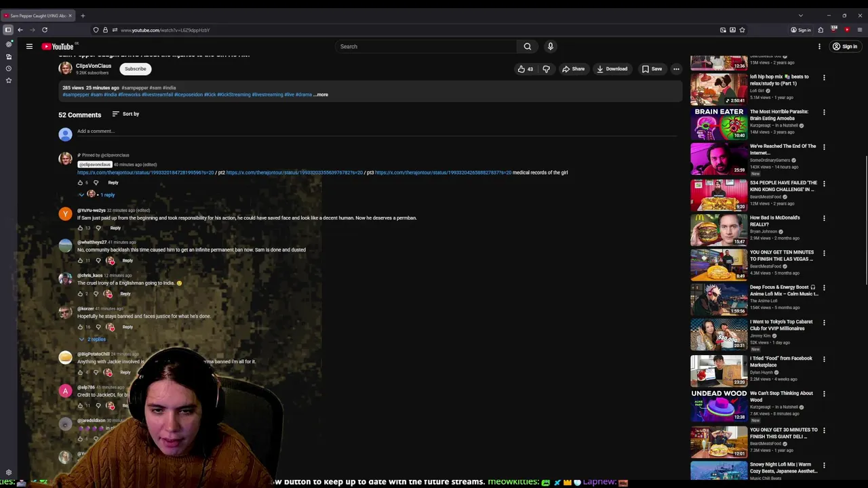
Task: Open the YouTube settings three-dot menu
Action: coord(819,46)
